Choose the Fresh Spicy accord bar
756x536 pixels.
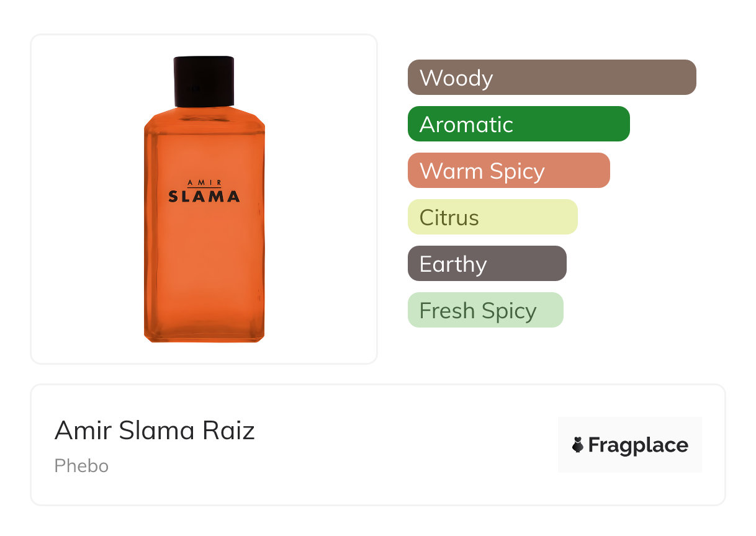click(x=485, y=310)
